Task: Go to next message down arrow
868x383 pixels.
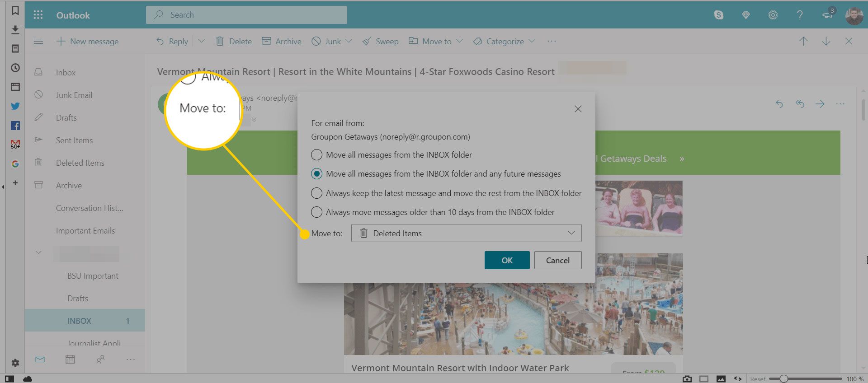Action: pyautogui.click(x=826, y=41)
